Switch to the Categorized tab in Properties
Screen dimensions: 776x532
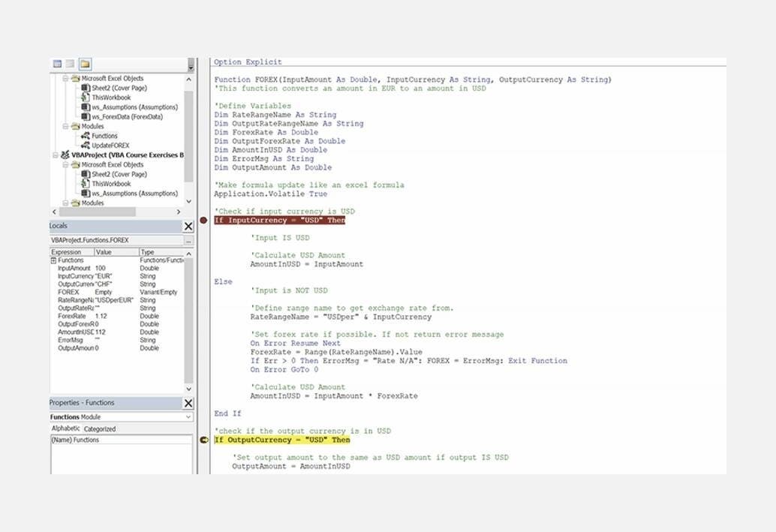pyautogui.click(x=99, y=428)
